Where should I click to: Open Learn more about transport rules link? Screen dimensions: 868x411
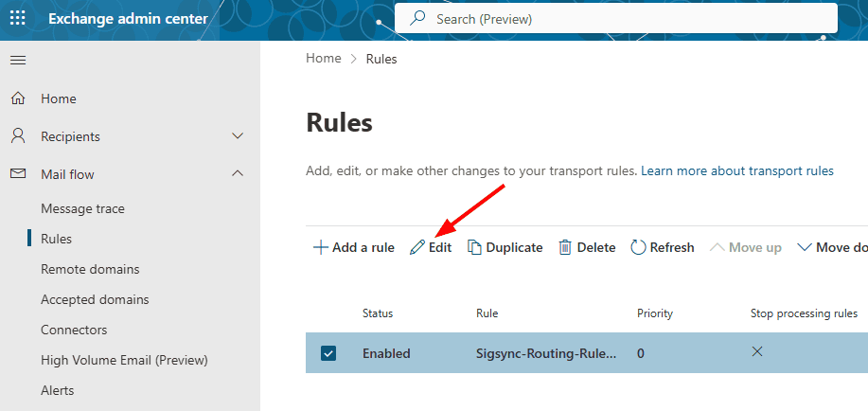pos(737,170)
